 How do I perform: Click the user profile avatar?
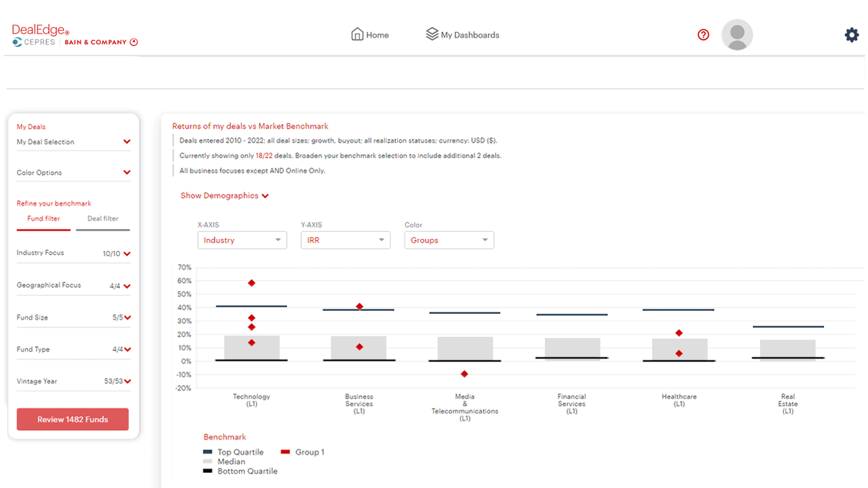(x=737, y=35)
